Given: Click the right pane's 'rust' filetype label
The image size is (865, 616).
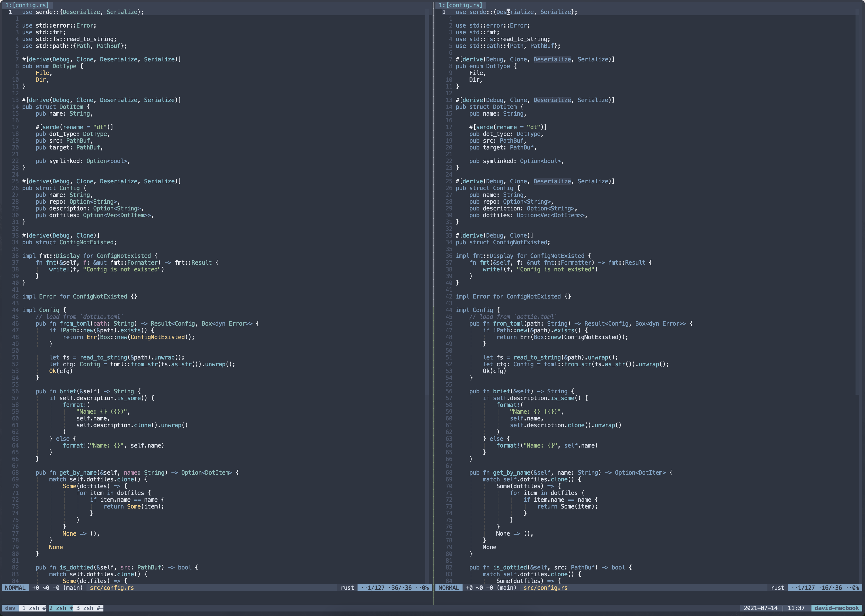Looking at the screenshot, I should pos(777,588).
